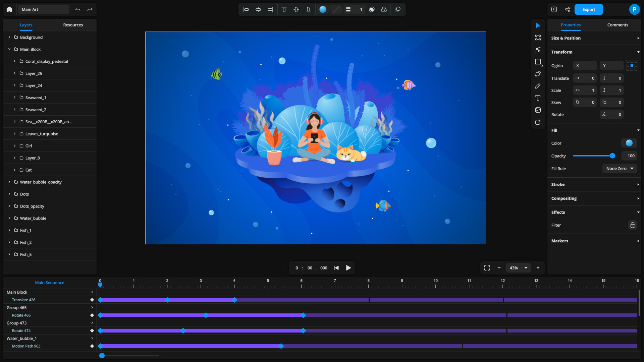The width and height of the screenshot is (644, 362).
Task: Select the Pencil draw tool
Action: pos(538,86)
